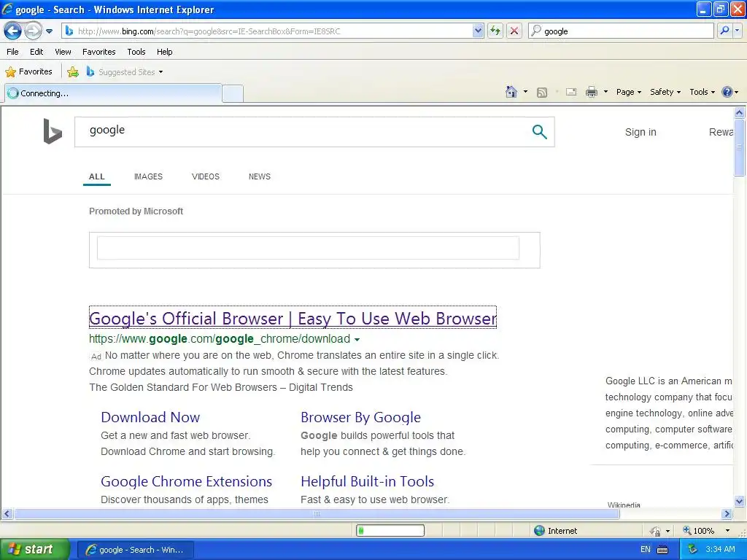Image resolution: width=747 pixels, height=560 pixels.
Task: Click 'Promoted by Microsoft' text
Action: click(x=136, y=211)
